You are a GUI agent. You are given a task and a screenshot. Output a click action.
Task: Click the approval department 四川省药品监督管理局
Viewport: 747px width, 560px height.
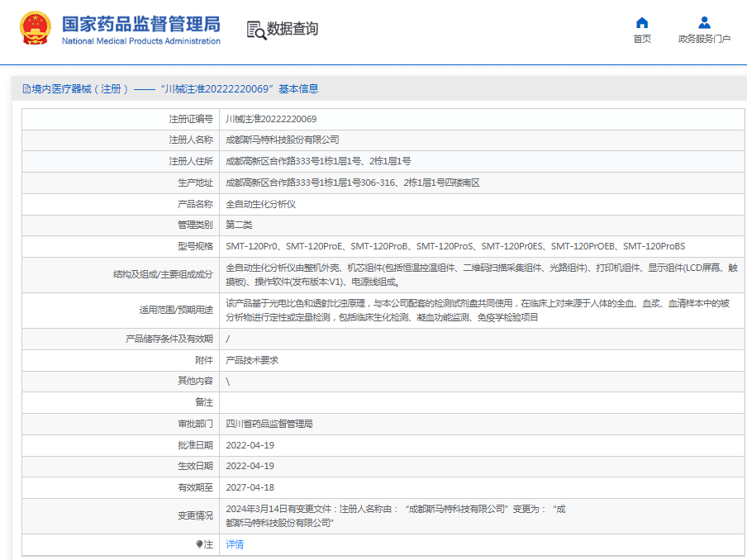click(269, 424)
